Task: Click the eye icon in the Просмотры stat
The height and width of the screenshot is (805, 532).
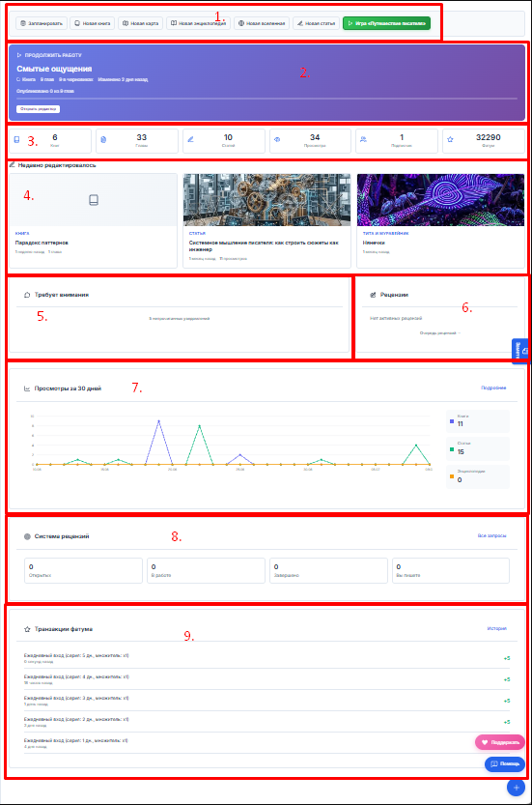Action: point(277,139)
